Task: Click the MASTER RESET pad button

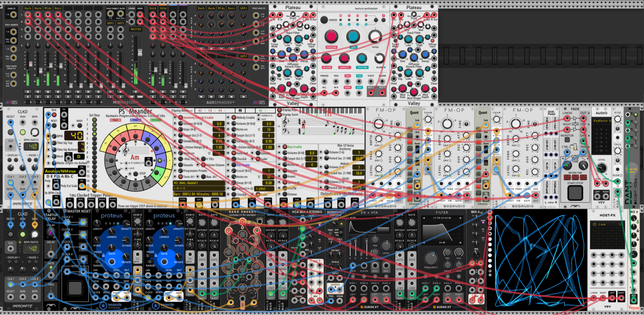Action: tap(75, 288)
